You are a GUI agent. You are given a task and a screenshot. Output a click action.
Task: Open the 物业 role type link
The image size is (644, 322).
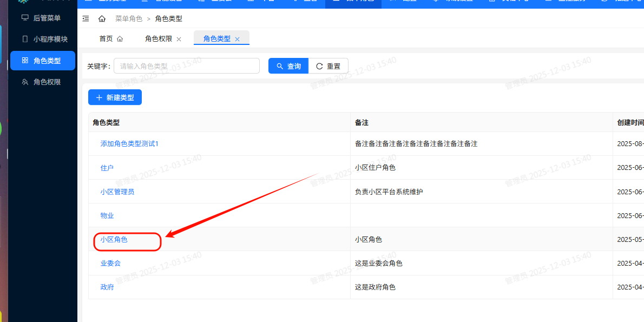(x=107, y=215)
